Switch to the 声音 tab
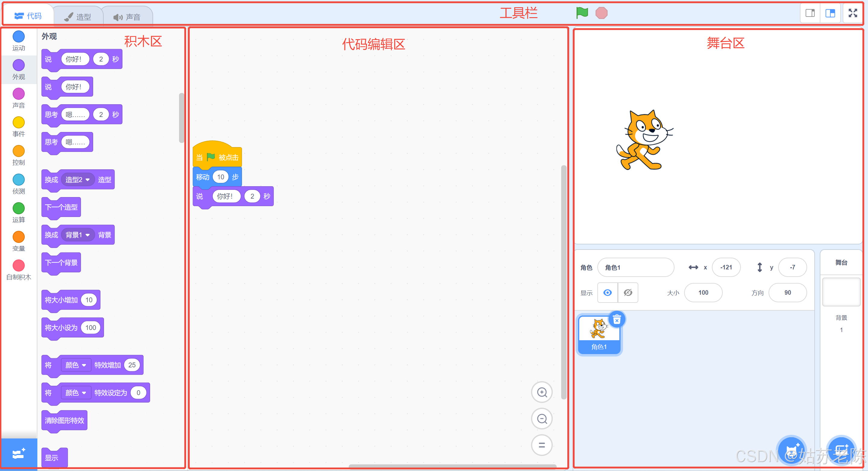The image size is (868, 471). point(127,17)
